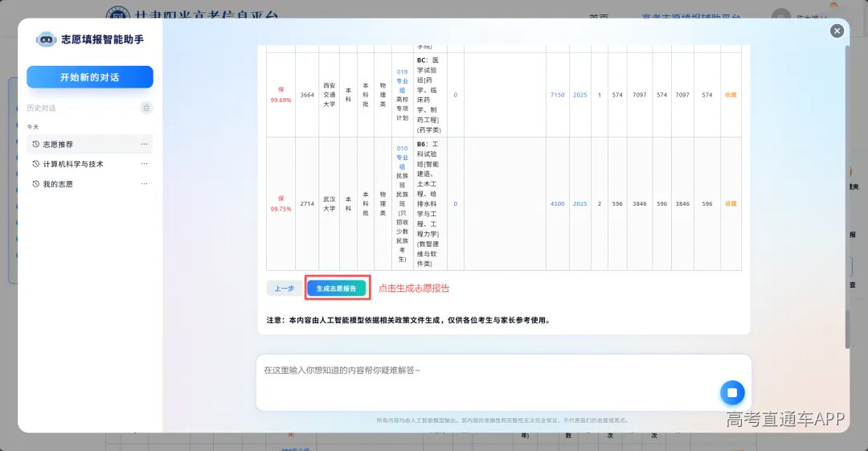Click the history clock icon beside 我的志愿

point(36,184)
